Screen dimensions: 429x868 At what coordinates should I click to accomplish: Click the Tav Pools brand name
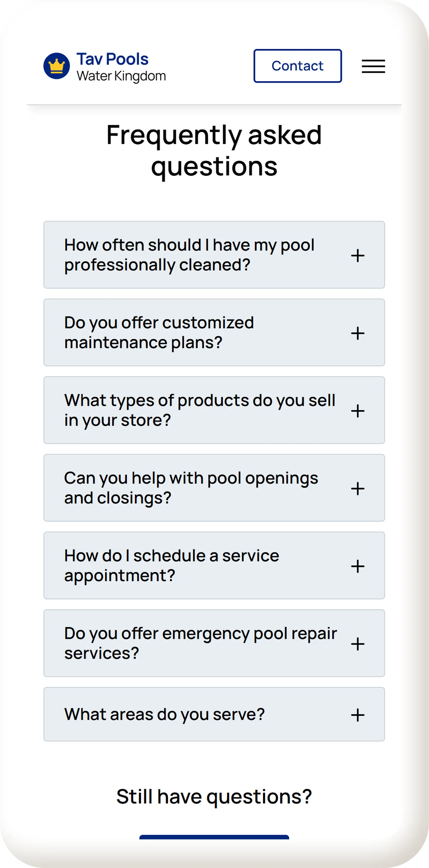112,59
